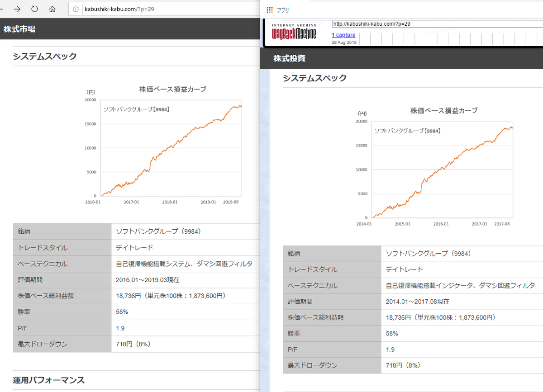Click ソフトバンクグループ【9984】 legend in left chart

(136, 109)
